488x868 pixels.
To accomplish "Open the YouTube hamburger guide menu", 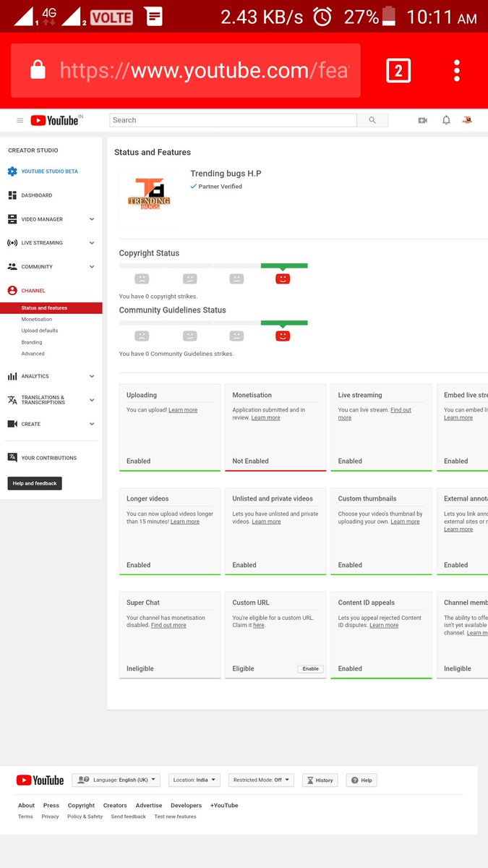I will click(20, 121).
